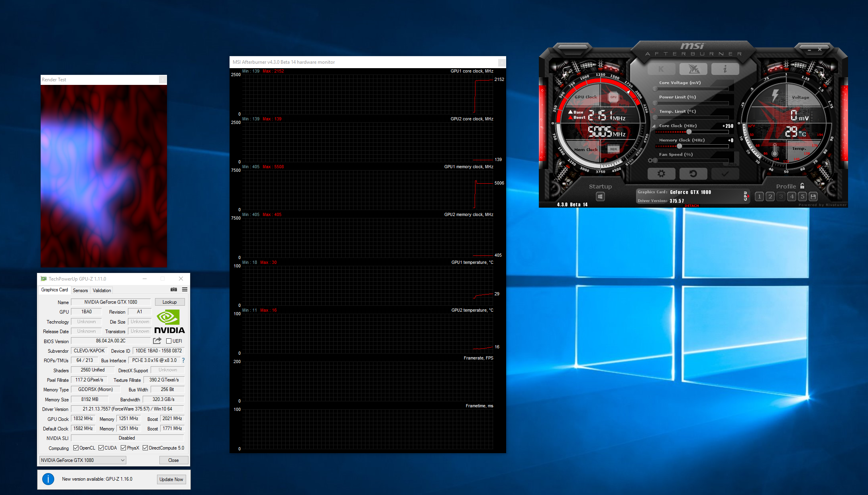Click the GPU-Z title bar icon
The image size is (868, 495).
coord(43,279)
